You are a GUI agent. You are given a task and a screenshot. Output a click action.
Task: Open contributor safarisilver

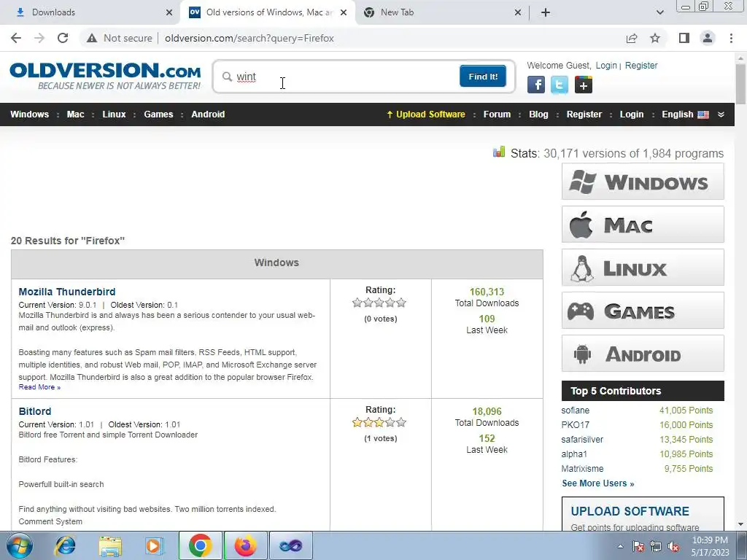[582, 440]
